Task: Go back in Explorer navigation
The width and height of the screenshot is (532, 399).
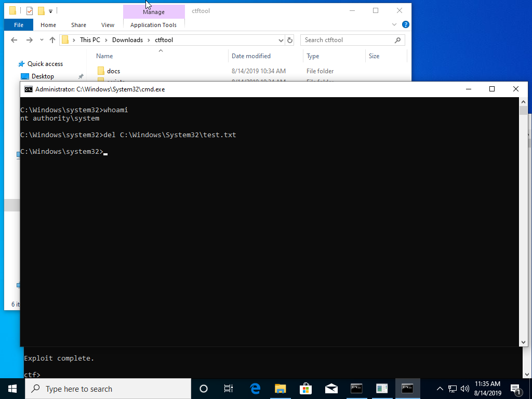Action: tap(14, 40)
